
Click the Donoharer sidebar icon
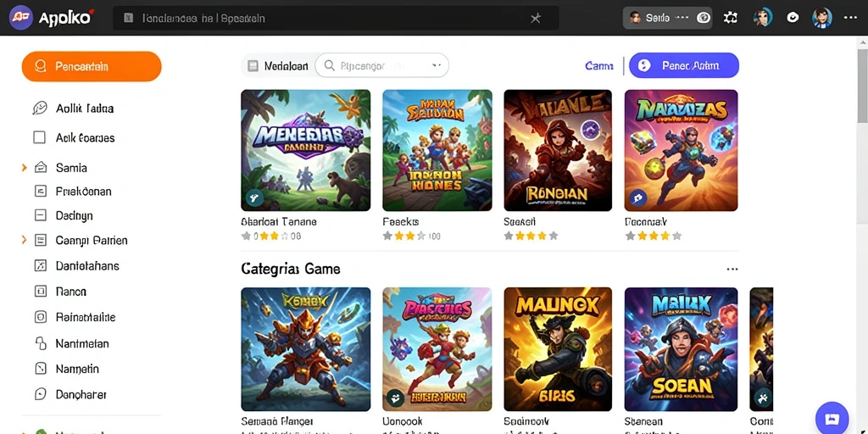41,394
